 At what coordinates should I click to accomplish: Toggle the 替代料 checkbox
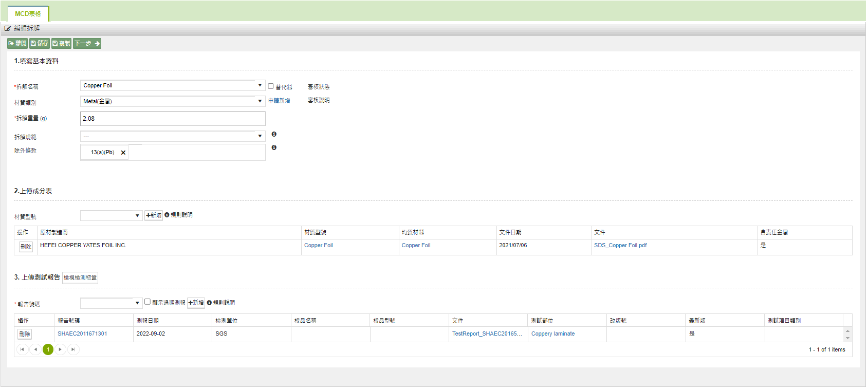tap(271, 86)
